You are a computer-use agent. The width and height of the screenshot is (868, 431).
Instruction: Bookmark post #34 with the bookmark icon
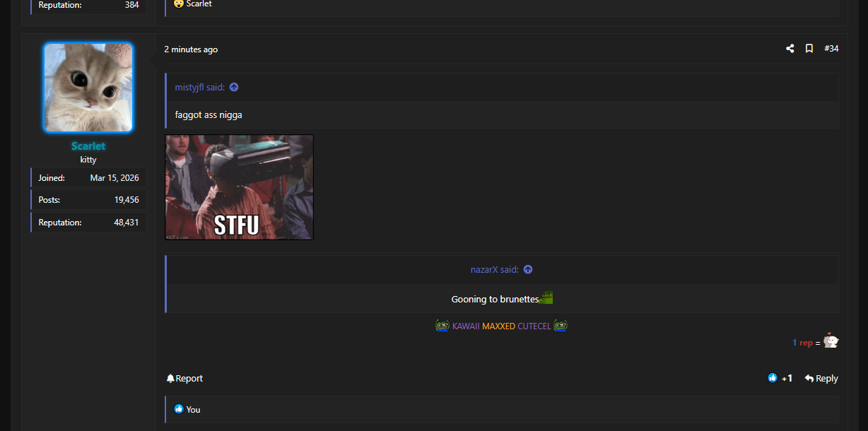pos(809,49)
